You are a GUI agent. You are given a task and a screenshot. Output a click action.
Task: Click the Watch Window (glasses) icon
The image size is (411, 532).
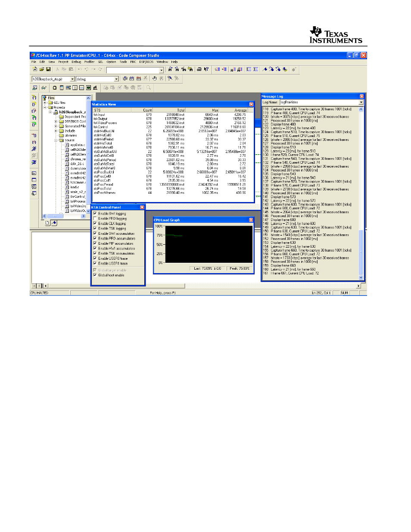coord(44,87)
